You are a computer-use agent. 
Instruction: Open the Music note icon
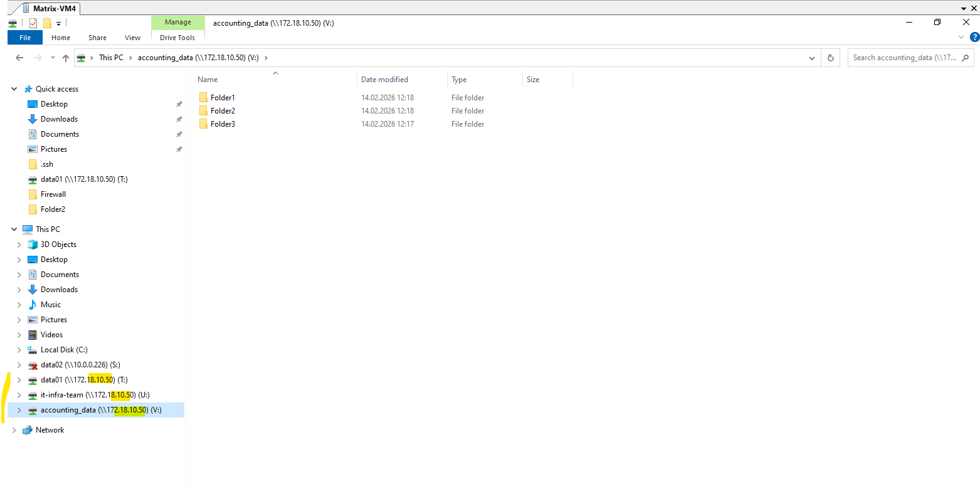(x=33, y=305)
